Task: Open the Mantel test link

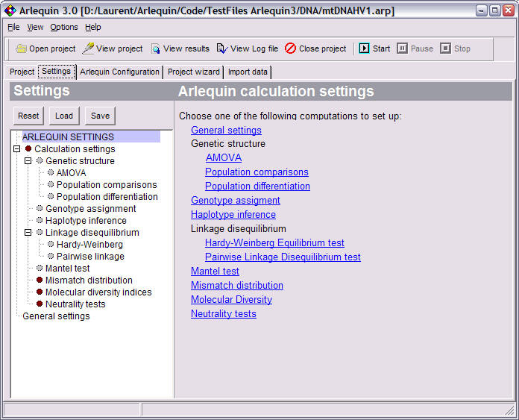Action: (x=215, y=272)
